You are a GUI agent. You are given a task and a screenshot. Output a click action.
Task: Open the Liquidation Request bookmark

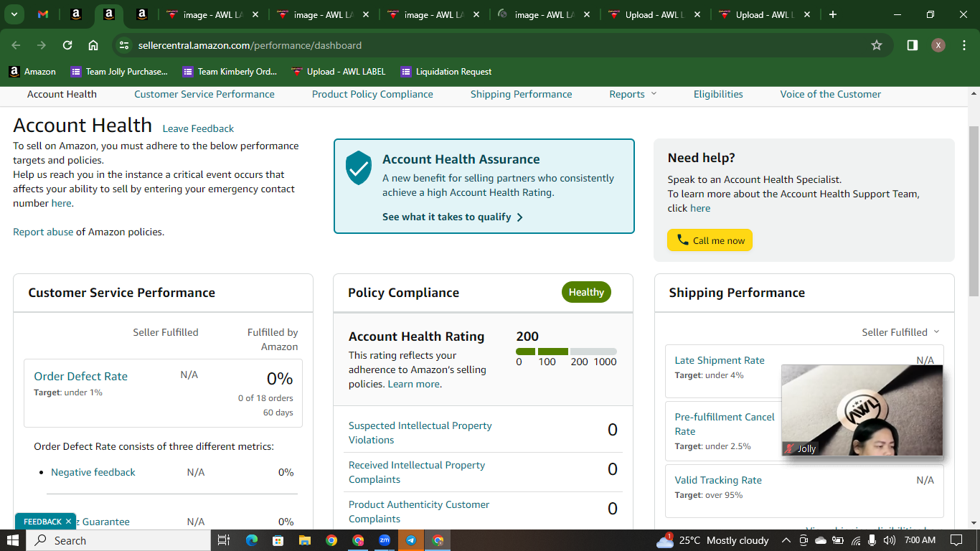446,72
